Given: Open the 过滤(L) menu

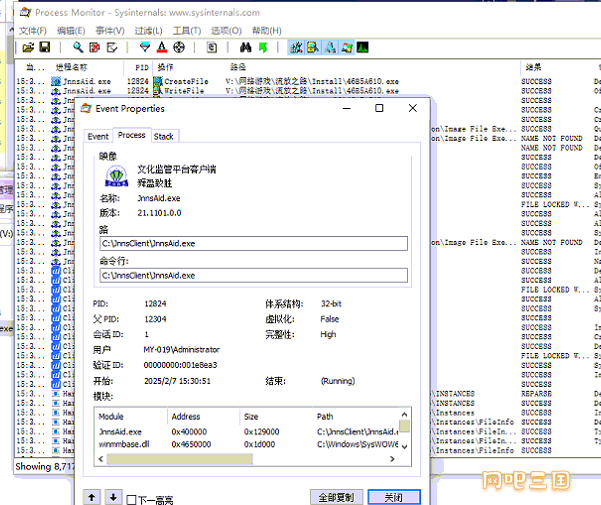Looking at the screenshot, I should tap(148, 31).
